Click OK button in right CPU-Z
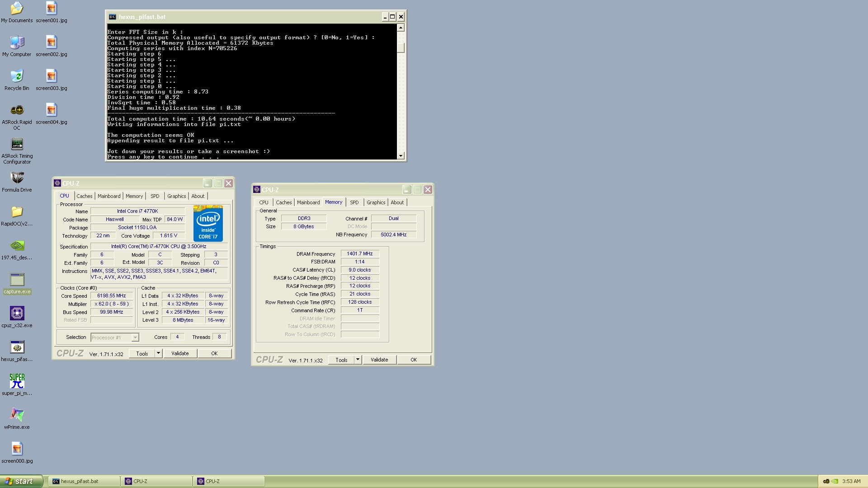This screenshot has height=488, width=868. point(414,360)
